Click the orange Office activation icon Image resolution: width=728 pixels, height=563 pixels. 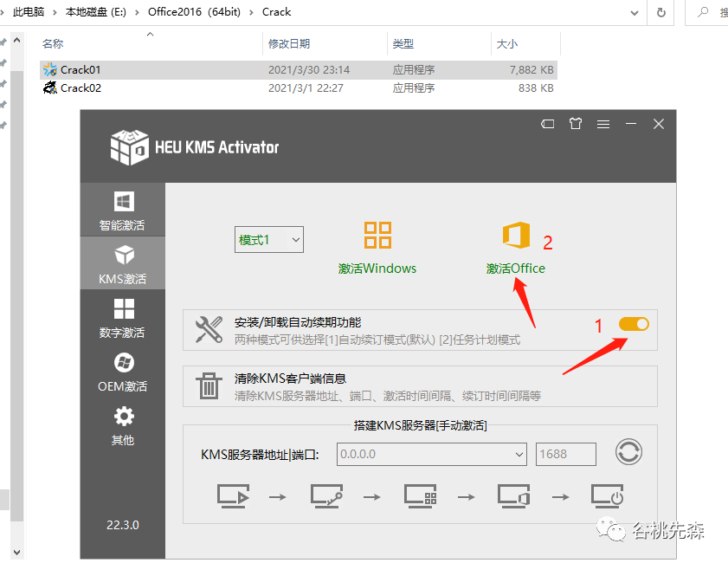pos(516,235)
